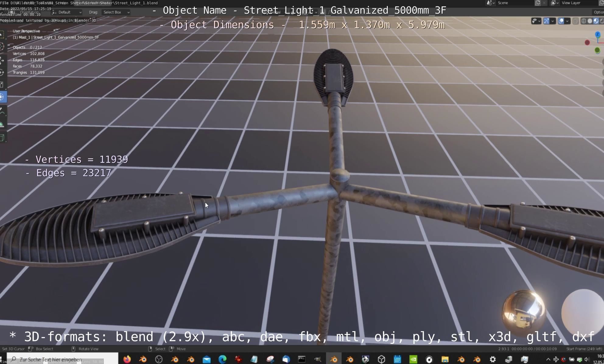Click the '2.93.1' version text in status bar
The height and width of the screenshot is (364, 604).
point(503,349)
